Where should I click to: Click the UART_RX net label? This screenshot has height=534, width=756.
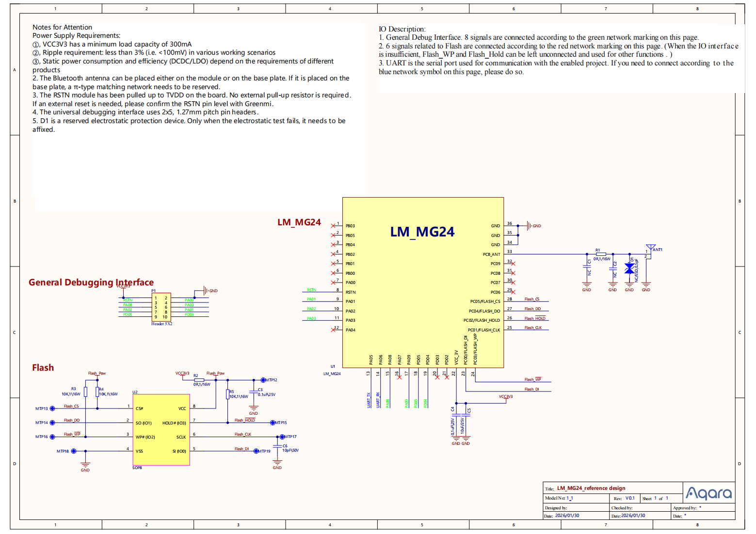(378, 400)
